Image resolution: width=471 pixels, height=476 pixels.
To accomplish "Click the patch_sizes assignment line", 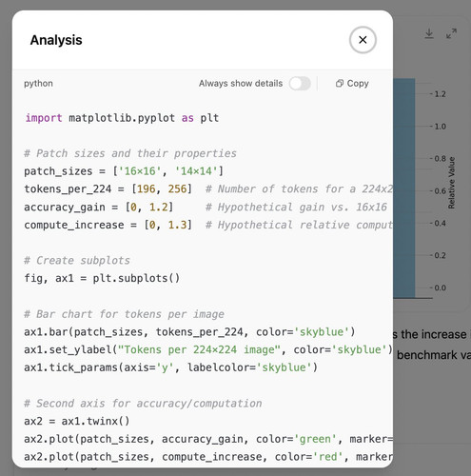I will [x=124, y=171].
